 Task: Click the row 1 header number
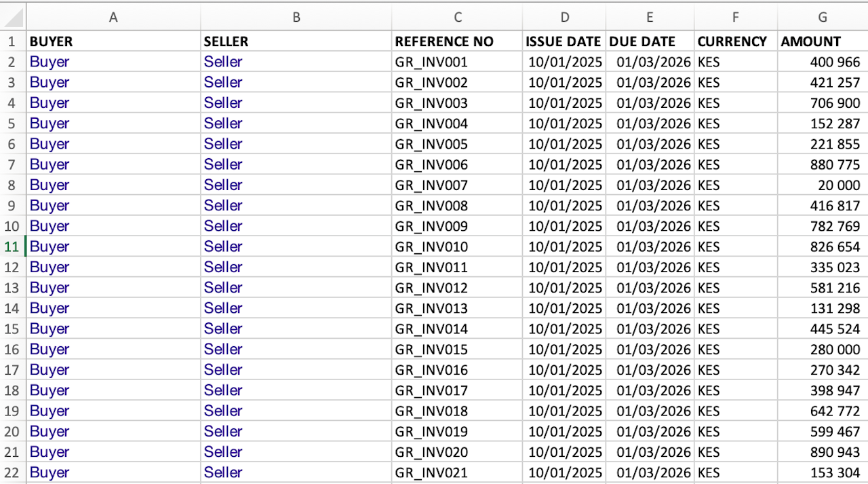(x=12, y=41)
